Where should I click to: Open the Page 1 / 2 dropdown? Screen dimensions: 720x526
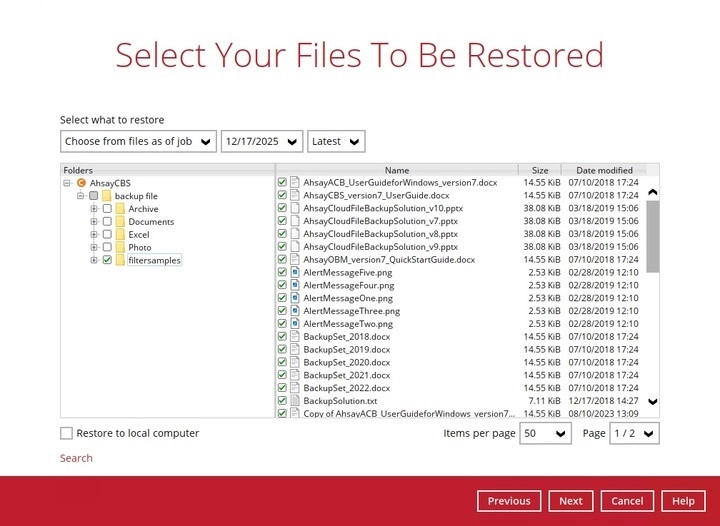(634, 433)
